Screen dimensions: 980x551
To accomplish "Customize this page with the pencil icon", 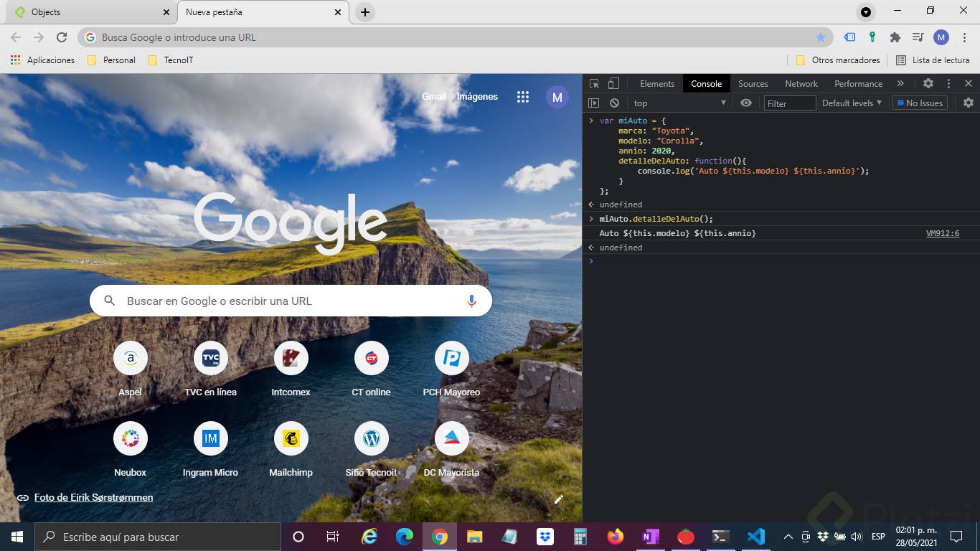I will pos(559,499).
